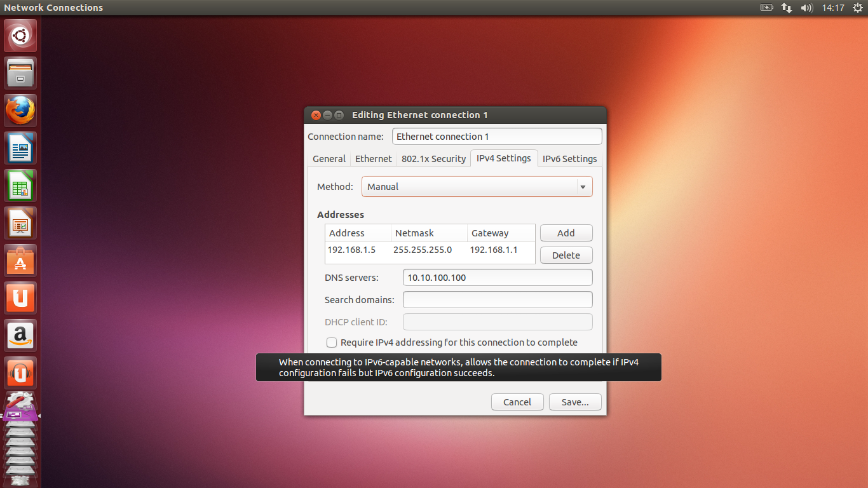Click the volume indicator in the panel
868x488 pixels.
807,8
